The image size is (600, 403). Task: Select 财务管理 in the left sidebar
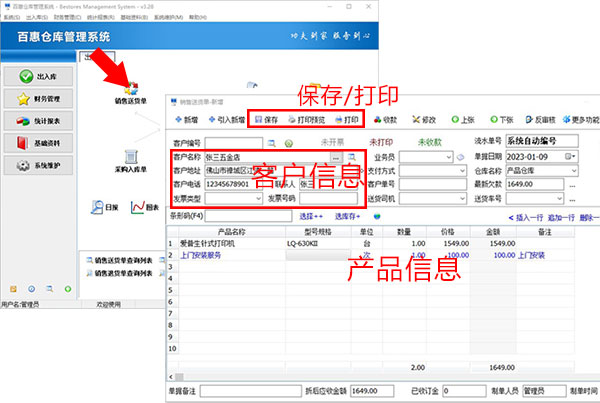coord(38,98)
